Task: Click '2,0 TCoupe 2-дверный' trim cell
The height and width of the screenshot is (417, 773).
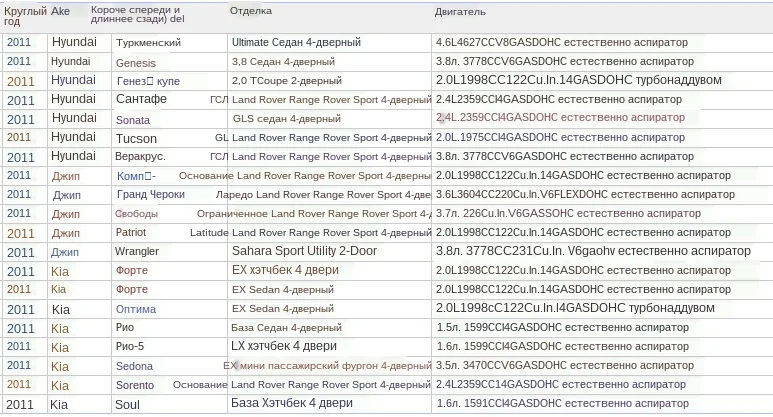Action: pos(287,81)
